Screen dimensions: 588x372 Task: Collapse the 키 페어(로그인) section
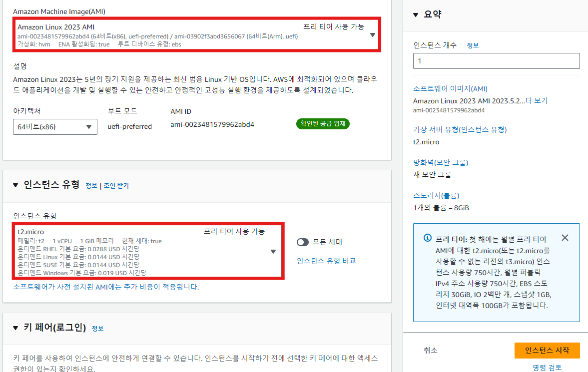click(15, 328)
